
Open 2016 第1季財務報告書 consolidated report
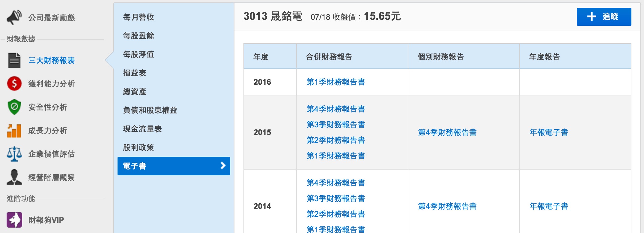coord(336,82)
